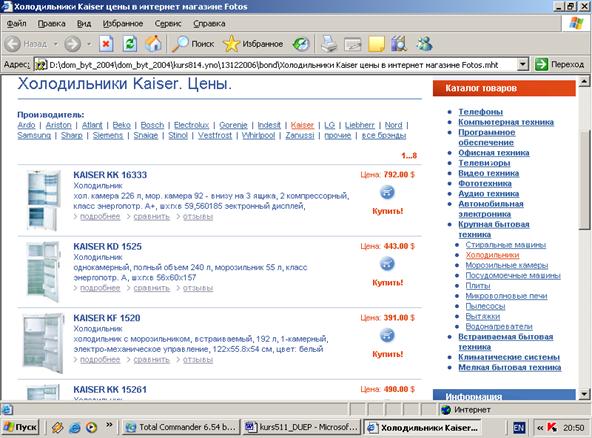This screenshot has height=438, width=592.
Task: Open the Избранное menu
Action: point(123,23)
